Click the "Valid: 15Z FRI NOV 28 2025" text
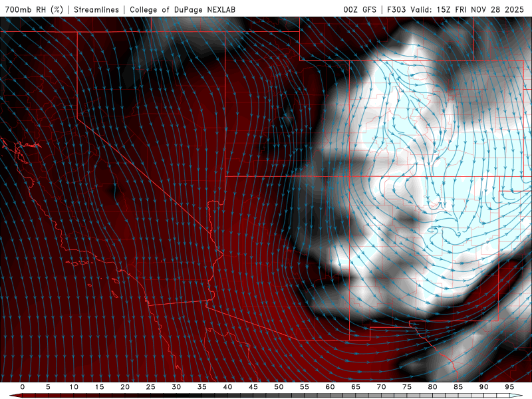The width and height of the screenshot is (532, 399). tap(467, 9)
